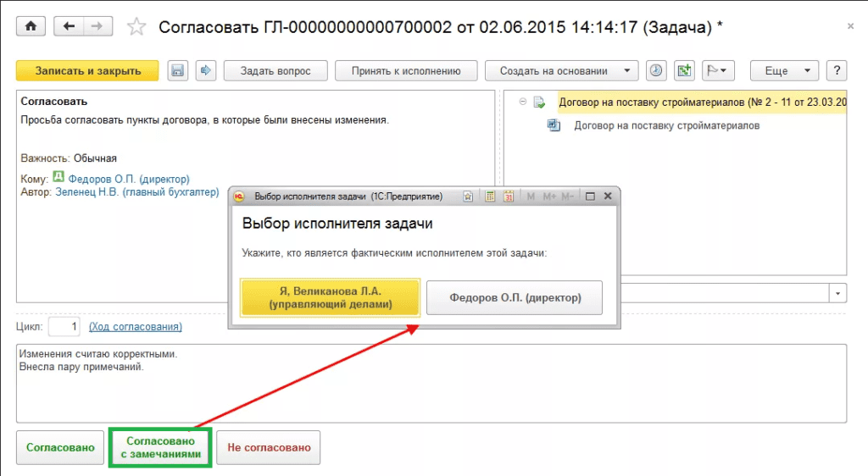This screenshot has height=476, width=868.
Task: Open the calendar icon in dialog title bar
Action: 509,196
